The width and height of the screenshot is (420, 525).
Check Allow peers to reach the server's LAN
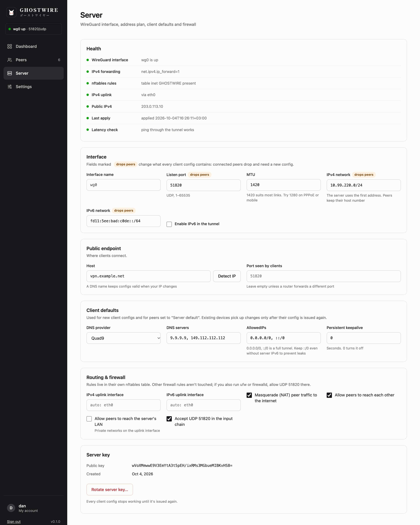coord(89,419)
